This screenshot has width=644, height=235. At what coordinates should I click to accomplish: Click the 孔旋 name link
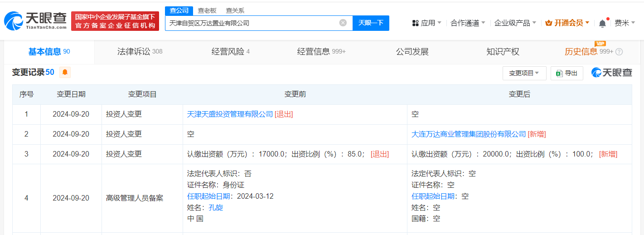click(216, 207)
